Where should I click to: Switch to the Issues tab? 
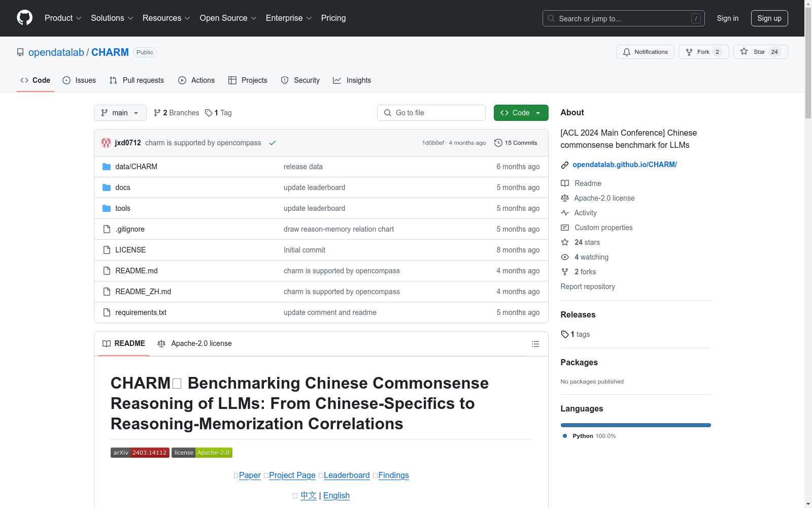(79, 80)
